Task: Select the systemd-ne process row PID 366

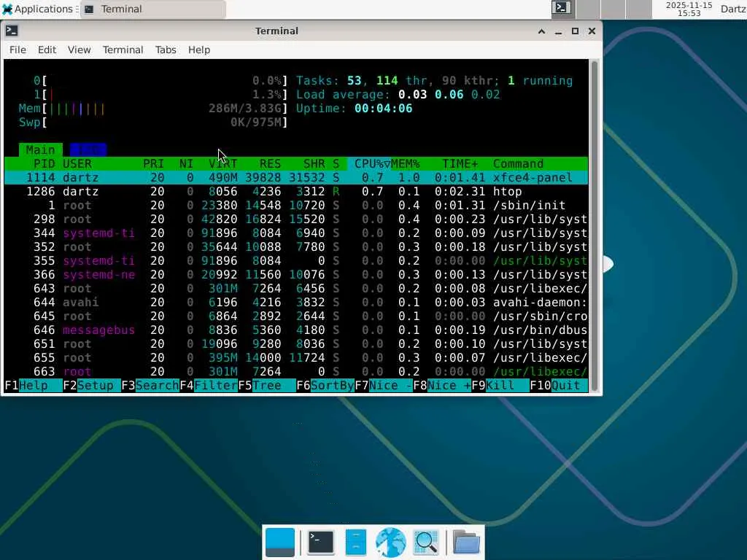Action: click(x=296, y=275)
